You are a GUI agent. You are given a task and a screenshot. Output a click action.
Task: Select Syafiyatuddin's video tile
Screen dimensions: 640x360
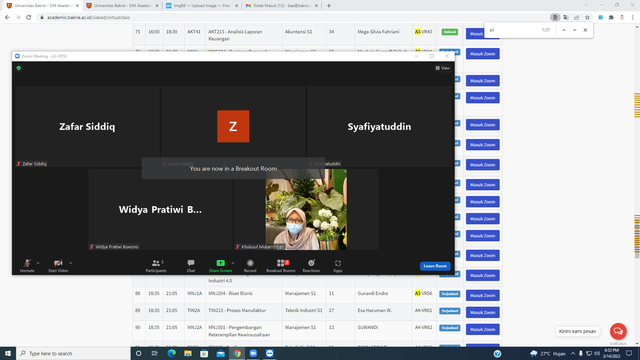point(380,126)
